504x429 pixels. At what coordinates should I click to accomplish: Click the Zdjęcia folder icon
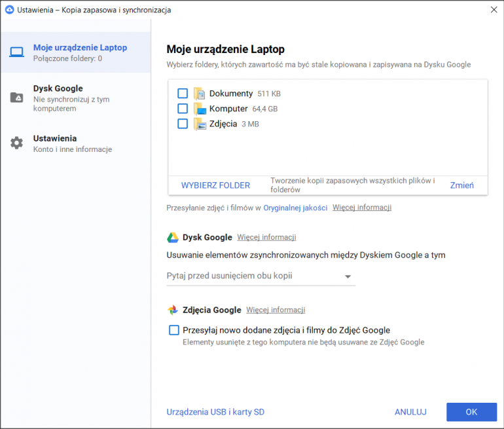coord(200,124)
